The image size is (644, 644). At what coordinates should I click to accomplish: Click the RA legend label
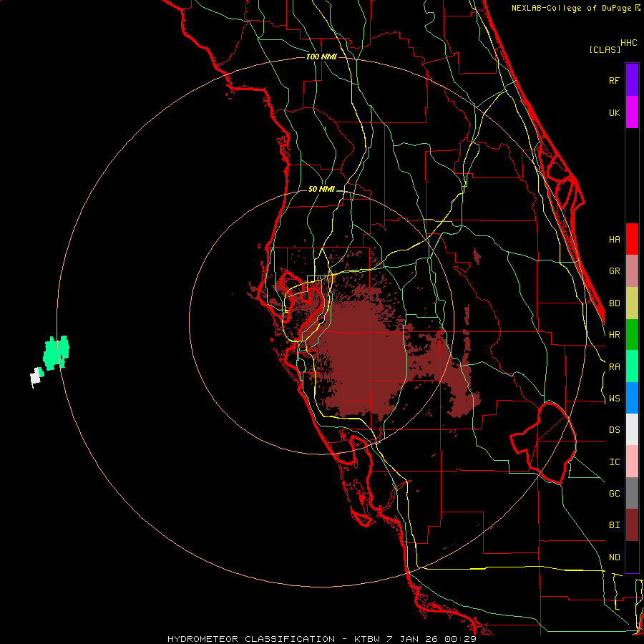point(614,367)
